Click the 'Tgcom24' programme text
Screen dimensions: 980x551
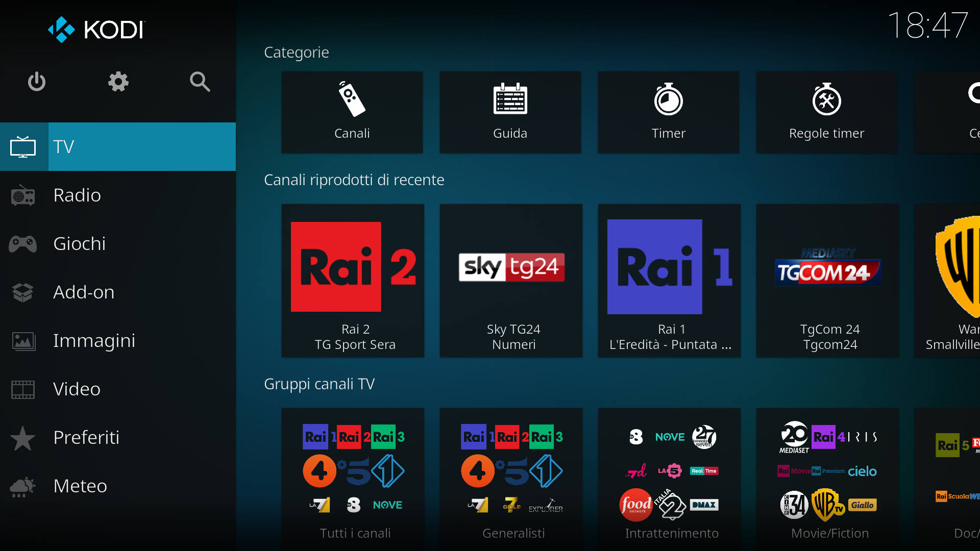830,345
